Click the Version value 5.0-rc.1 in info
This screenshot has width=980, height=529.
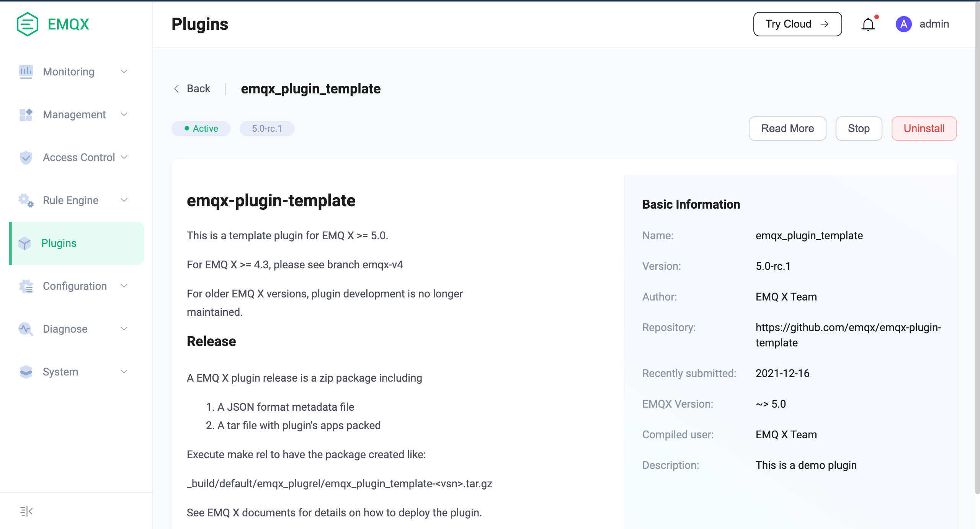click(773, 266)
